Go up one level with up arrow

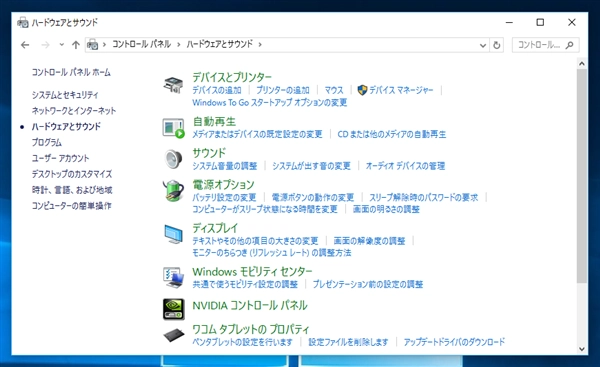click(76, 45)
